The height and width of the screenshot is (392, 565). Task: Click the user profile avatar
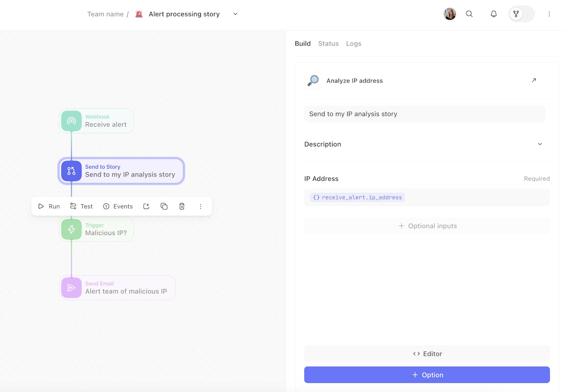pos(450,14)
